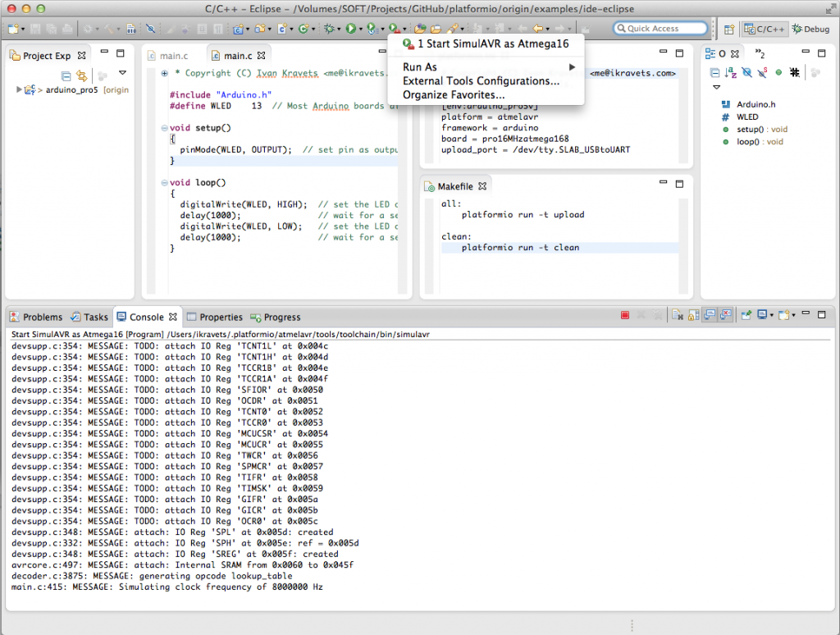Click the New C Source File icon
The image size is (840, 635).
282,29
